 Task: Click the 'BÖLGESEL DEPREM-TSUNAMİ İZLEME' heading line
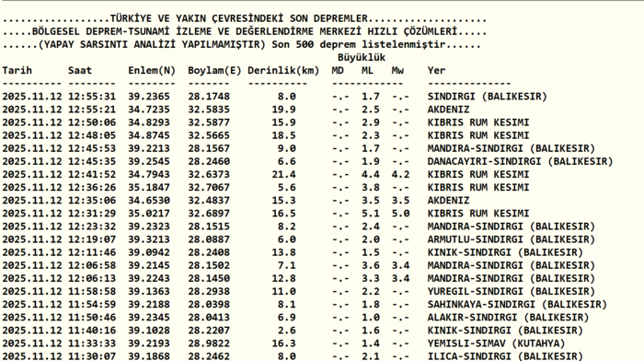[x=245, y=31]
